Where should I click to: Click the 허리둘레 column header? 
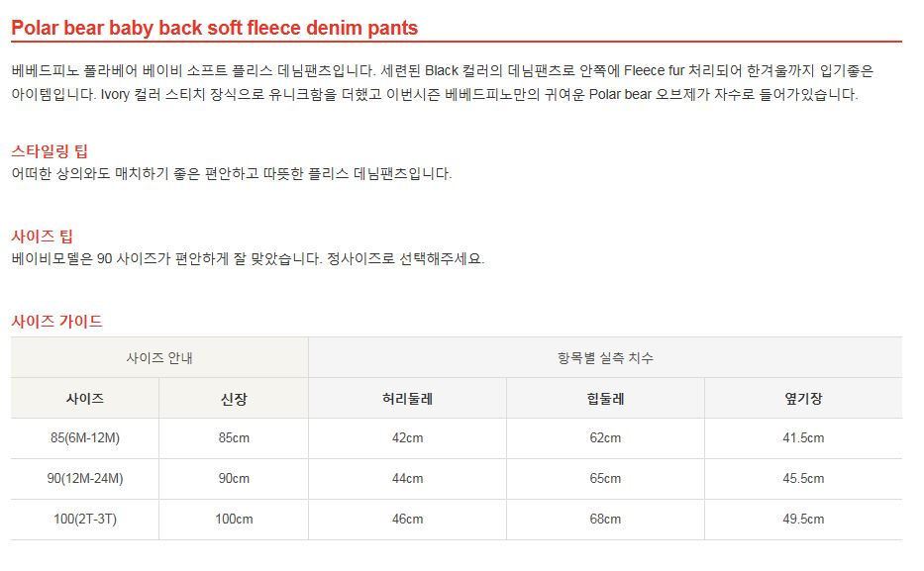[x=407, y=398]
